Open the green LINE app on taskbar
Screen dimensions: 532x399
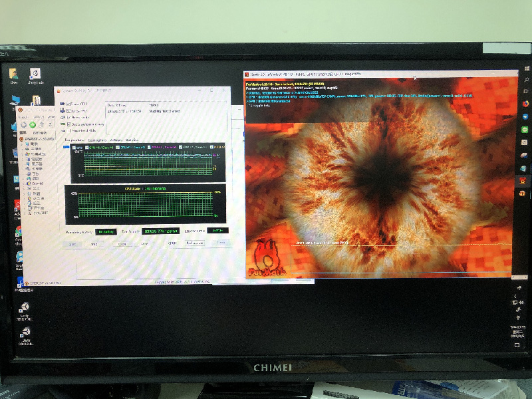point(525,129)
